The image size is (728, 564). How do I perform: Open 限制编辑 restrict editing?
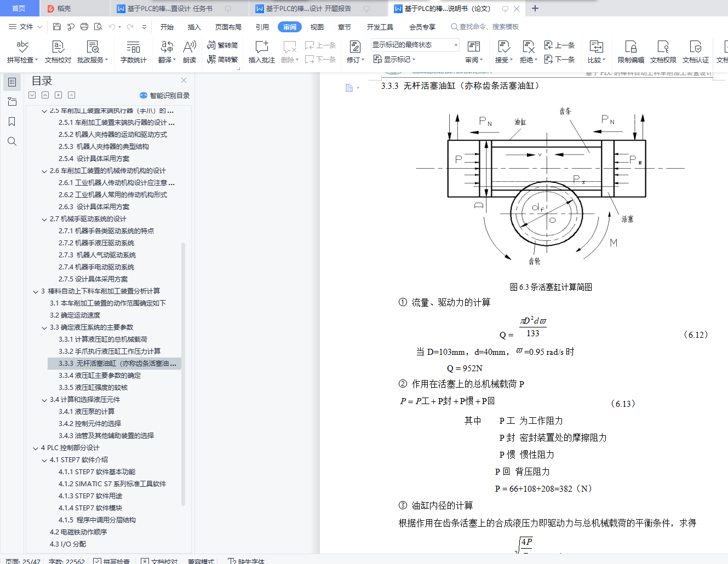coord(631,52)
